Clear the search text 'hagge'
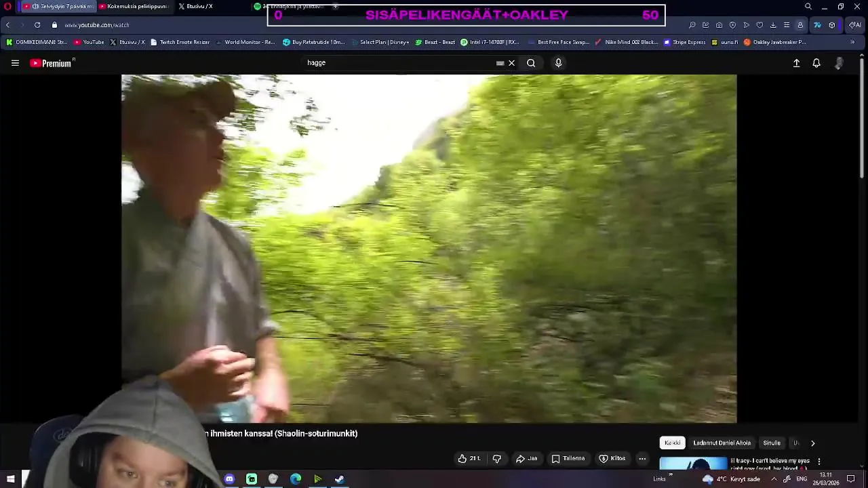Image resolution: width=868 pixels, height=488 pixels. (512, 63)
